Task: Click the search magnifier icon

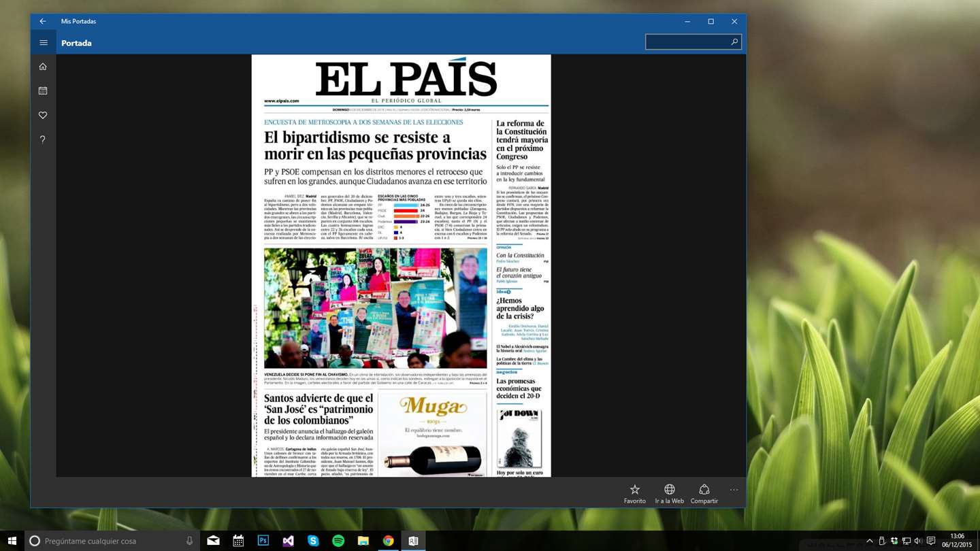Action: (734, 42)
